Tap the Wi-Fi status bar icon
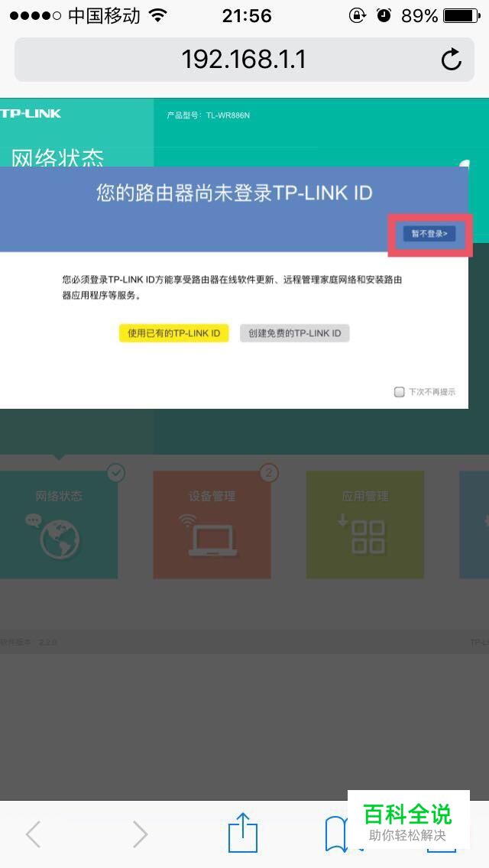Screen dimensions: 489x868 pos(158,15)
